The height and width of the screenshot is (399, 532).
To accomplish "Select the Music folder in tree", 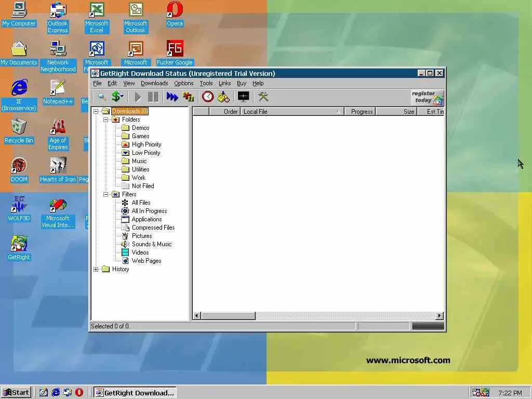I will point(139,161).
